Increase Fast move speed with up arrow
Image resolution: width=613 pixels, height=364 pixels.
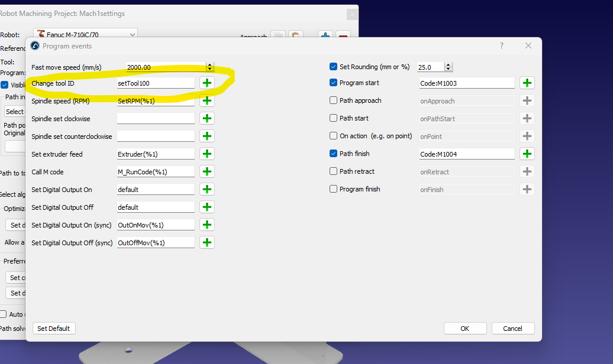tap(209, 65)
